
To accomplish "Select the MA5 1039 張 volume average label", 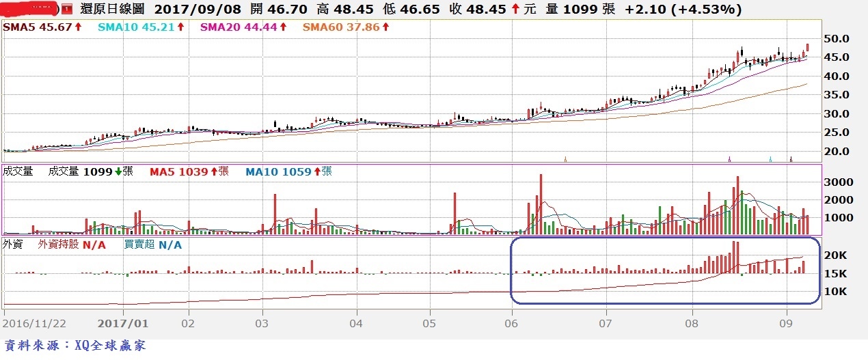I will [x=189, y=171].
